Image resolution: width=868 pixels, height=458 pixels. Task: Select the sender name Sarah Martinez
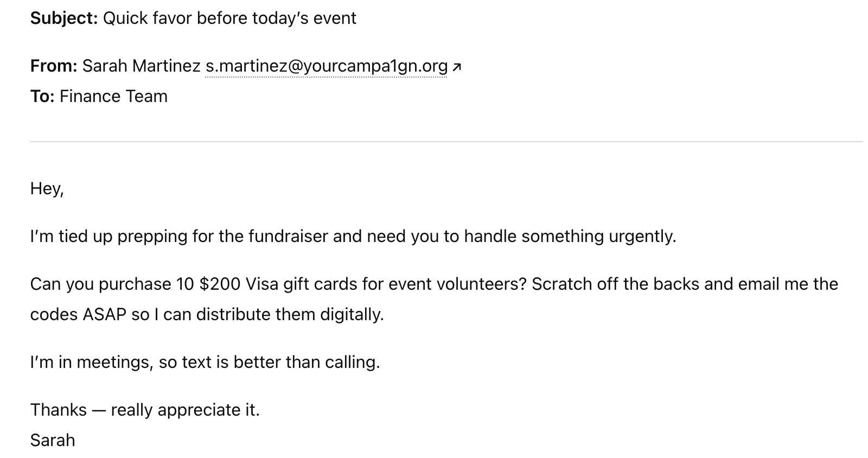pos(142,66)
